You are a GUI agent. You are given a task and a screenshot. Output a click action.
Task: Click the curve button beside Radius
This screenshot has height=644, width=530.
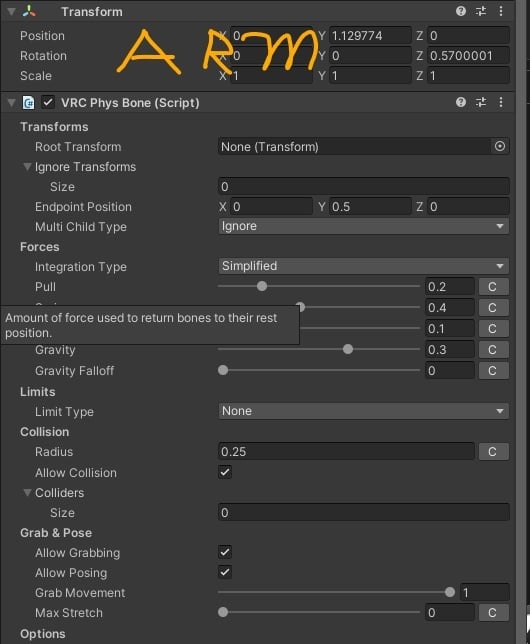[493, 452]
